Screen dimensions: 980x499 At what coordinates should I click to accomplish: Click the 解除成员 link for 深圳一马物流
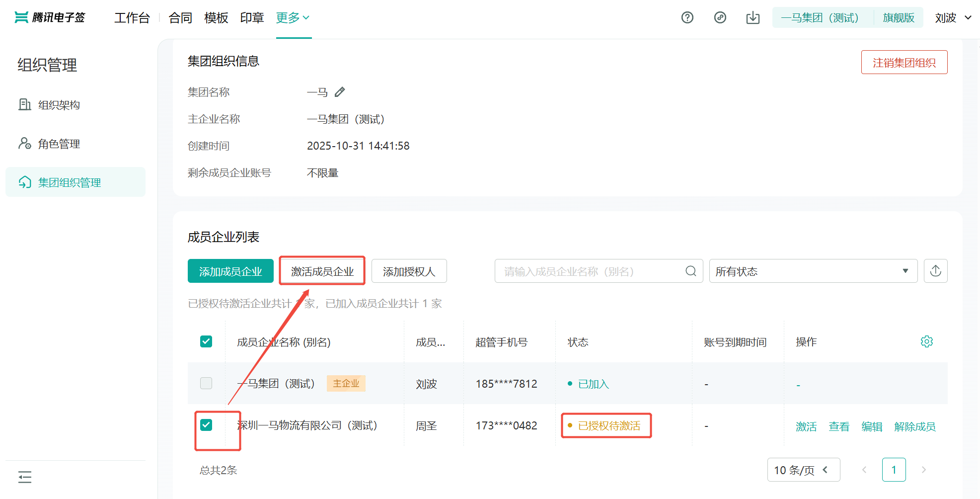pyautogui.click(x=914, y=426)
